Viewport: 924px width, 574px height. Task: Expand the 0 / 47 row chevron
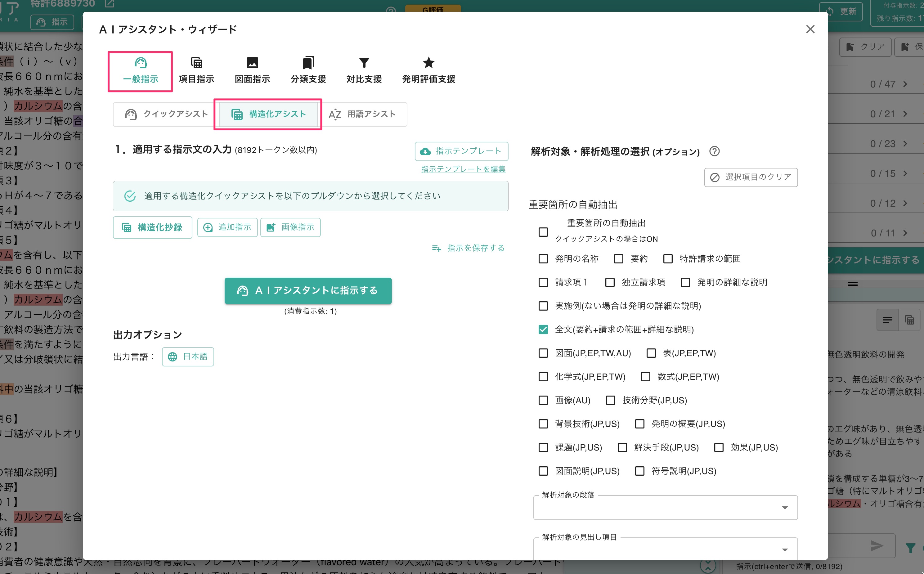point(905,84)
